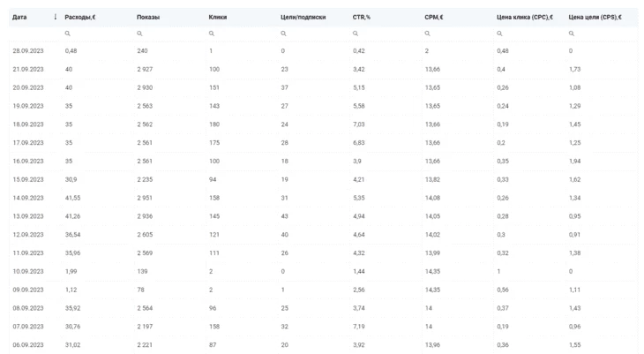Click the search icon under Цели/подписки column
Viewport: 644px width, 354px height.
pos(283,34)
